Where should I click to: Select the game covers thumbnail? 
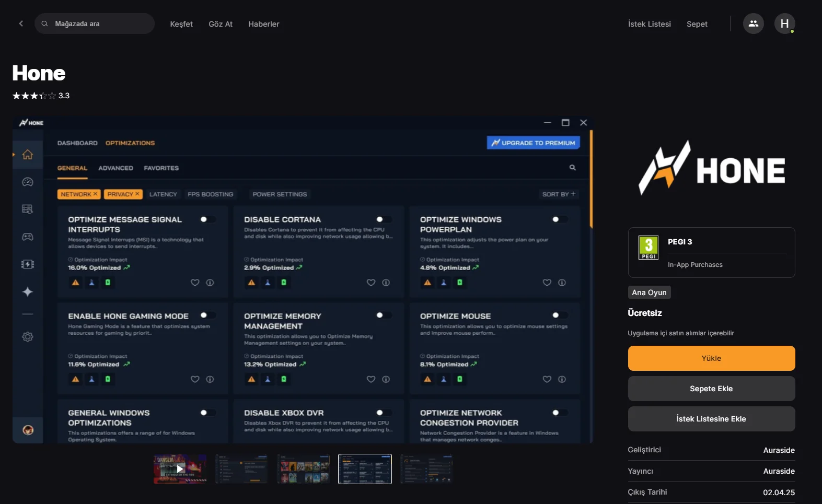tap(303, 469)
